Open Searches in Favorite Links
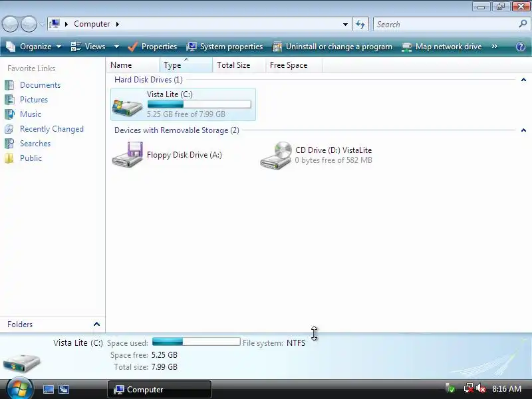 coord(35,144)
